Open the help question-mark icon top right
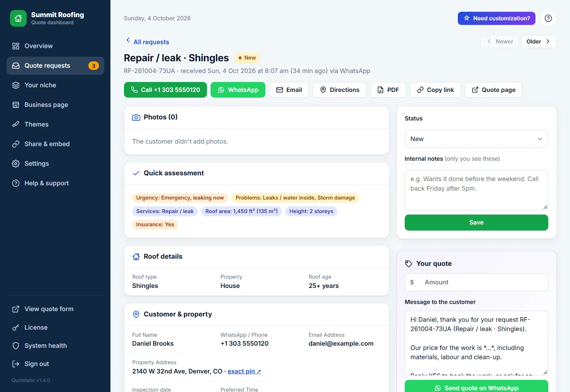Image resolution: width=570 pixels, height=392 pixels. click(548, 18)
